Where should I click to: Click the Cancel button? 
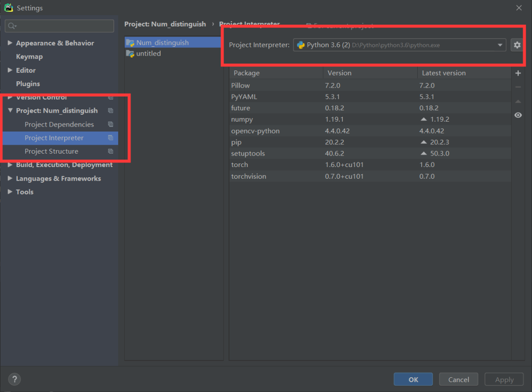459,379
